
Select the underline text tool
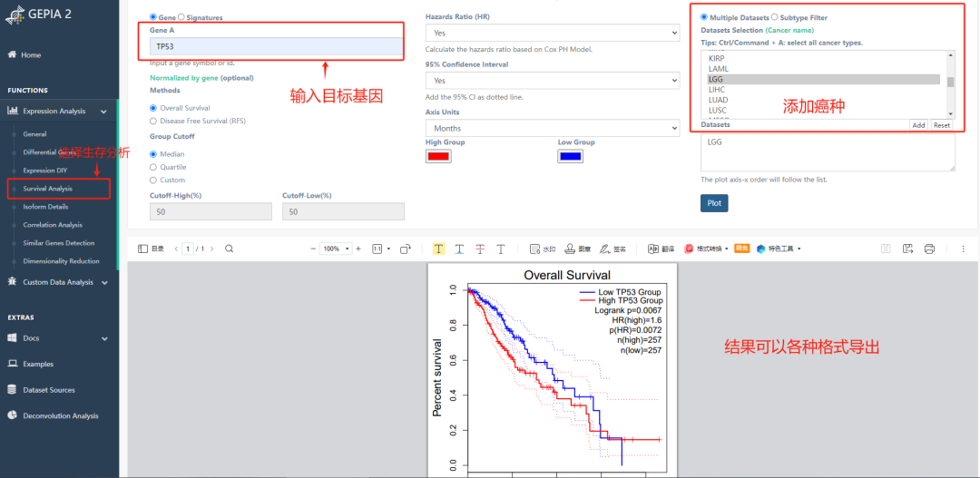pos(459,249)
